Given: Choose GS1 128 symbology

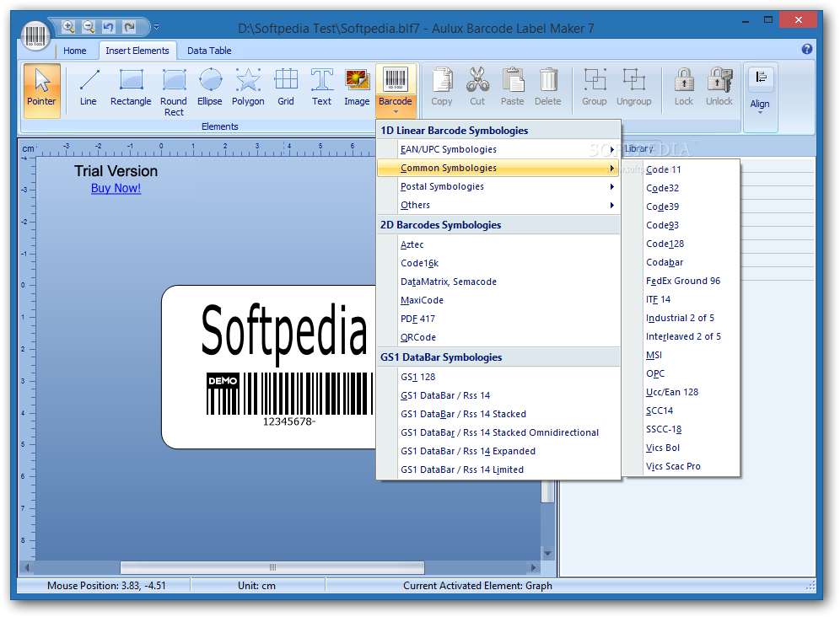Looking at the screenshot, I should click(498, 377).
